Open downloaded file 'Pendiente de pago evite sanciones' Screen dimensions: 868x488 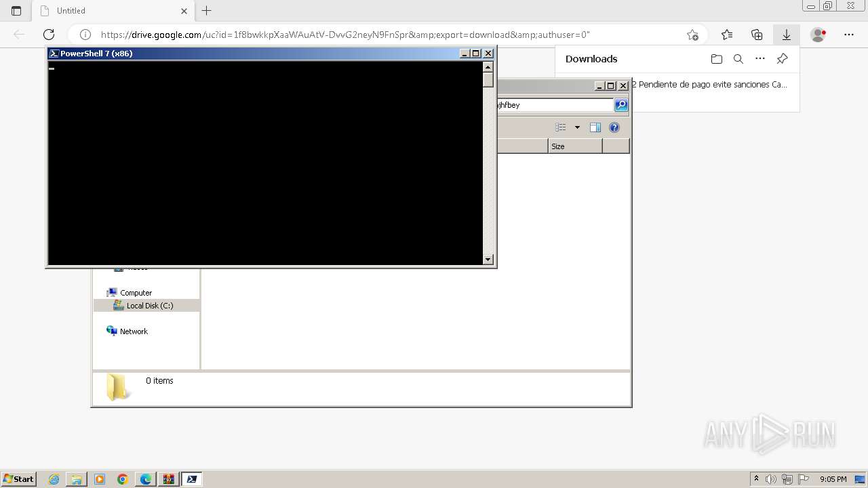click(x=709, y=85)
